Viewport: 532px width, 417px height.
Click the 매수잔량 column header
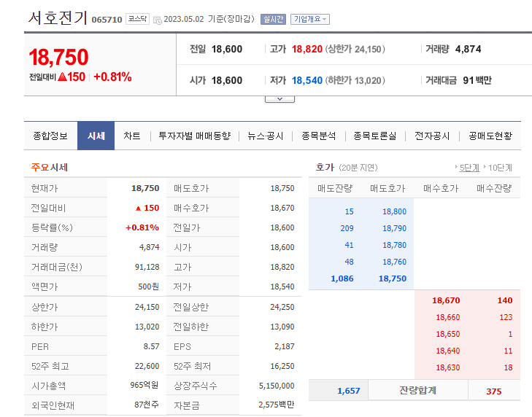coord(493,188)
